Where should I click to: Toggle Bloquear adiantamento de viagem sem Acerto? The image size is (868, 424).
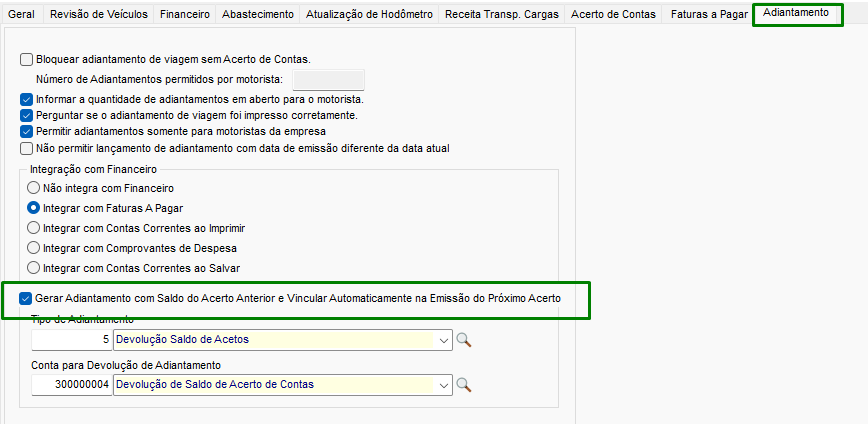26,60
